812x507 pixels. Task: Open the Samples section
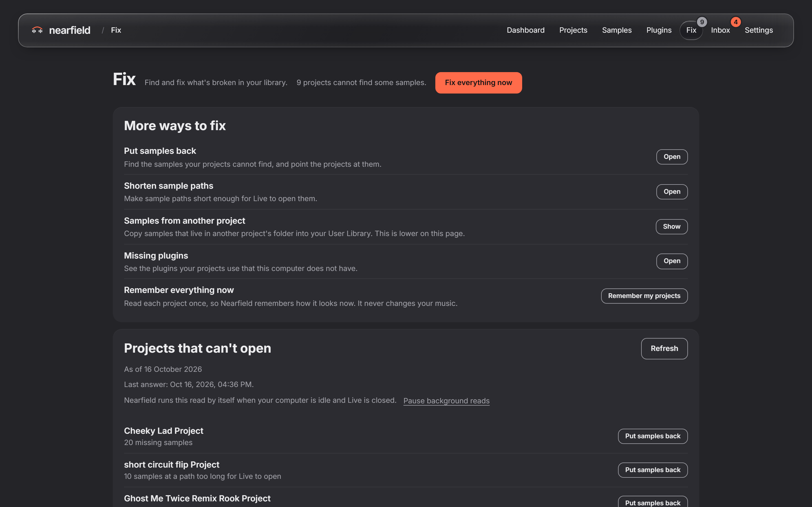pos(617,30)
